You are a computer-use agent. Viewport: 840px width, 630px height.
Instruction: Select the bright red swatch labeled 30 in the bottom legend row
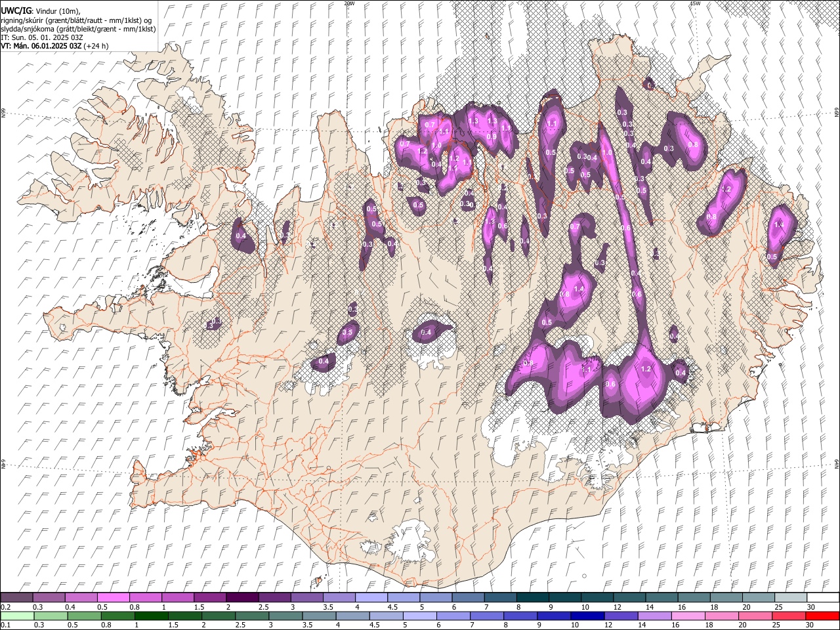click(822, 616)
